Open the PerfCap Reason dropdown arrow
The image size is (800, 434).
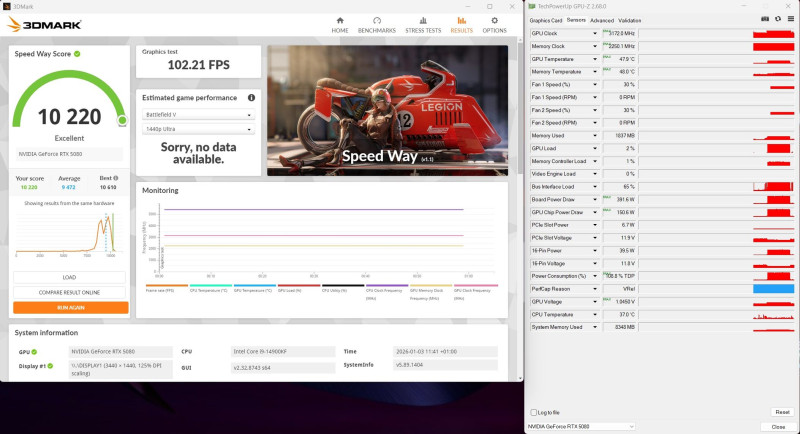[594, 289]
